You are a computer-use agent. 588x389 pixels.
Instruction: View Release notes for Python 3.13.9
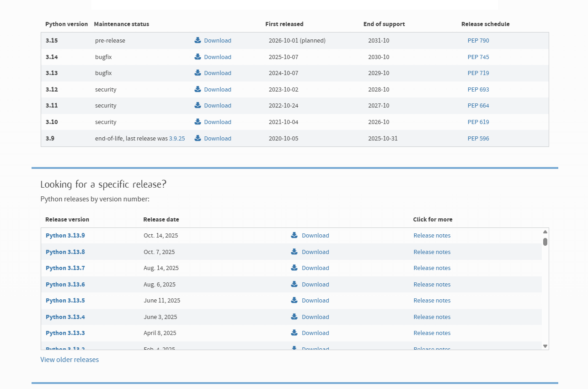click(x=432, y=236)
